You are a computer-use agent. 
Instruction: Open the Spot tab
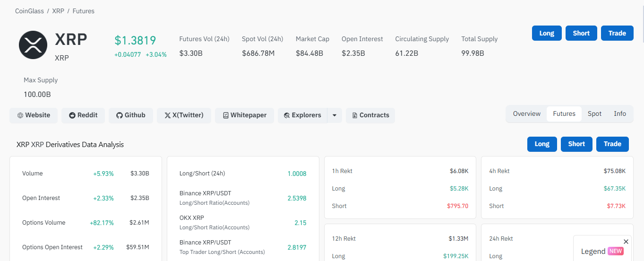click(x=594, y=114)
